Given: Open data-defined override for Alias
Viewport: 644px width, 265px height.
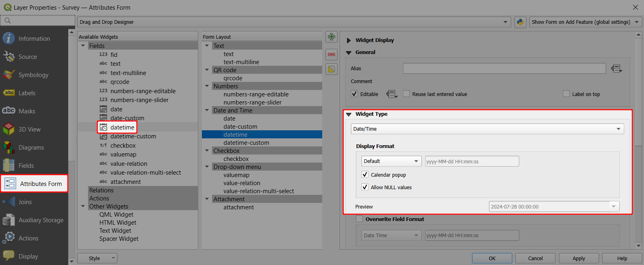Looking at the screenshot, I should [x=617, y=69].
